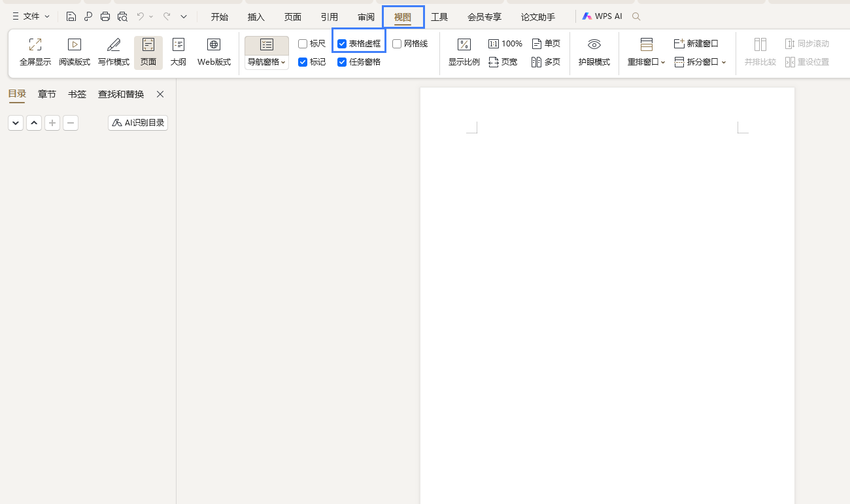The width and height of the screenshot is (850, 504).
Task: Open the 引用 tab
Action: (x=330, y=17)
